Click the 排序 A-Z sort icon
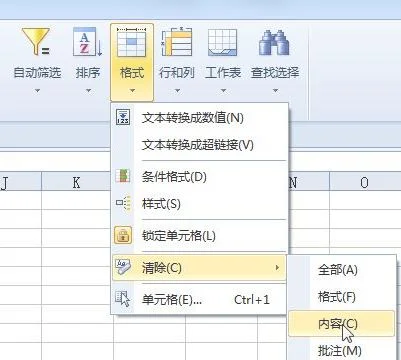This screenshot has width=401, height=360. click(87, 42)
